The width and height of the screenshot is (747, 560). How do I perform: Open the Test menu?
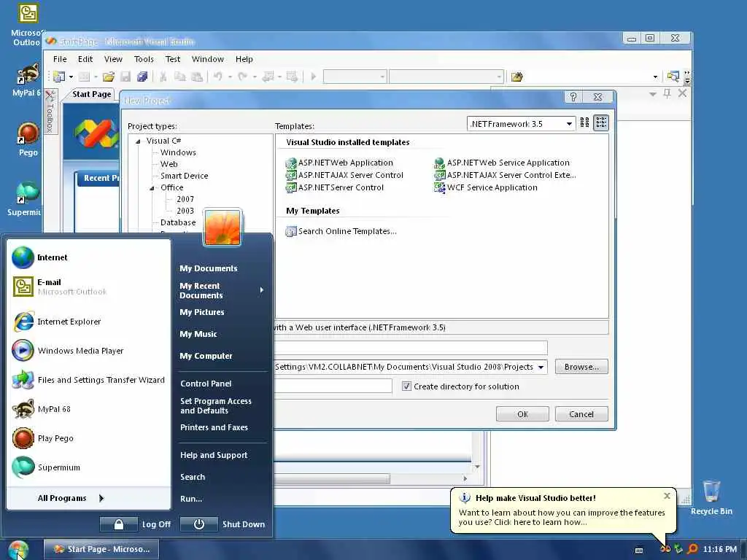[173, 59]
